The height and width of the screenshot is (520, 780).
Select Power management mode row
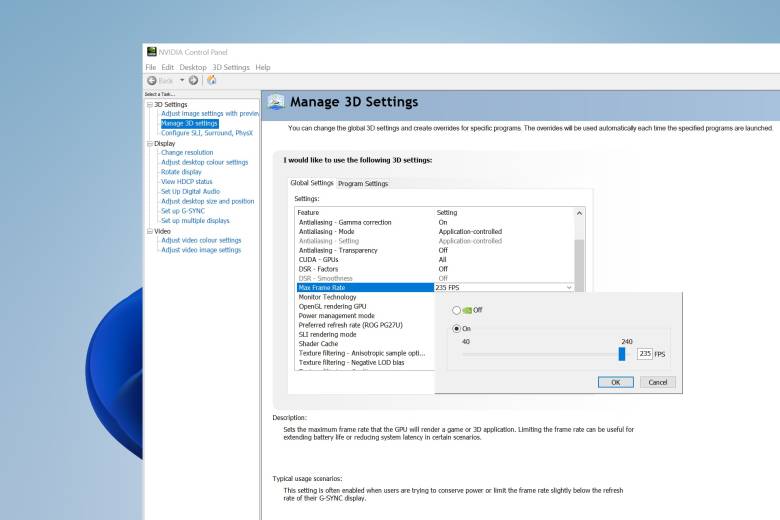pyautogui.click(x=365, y=315)
